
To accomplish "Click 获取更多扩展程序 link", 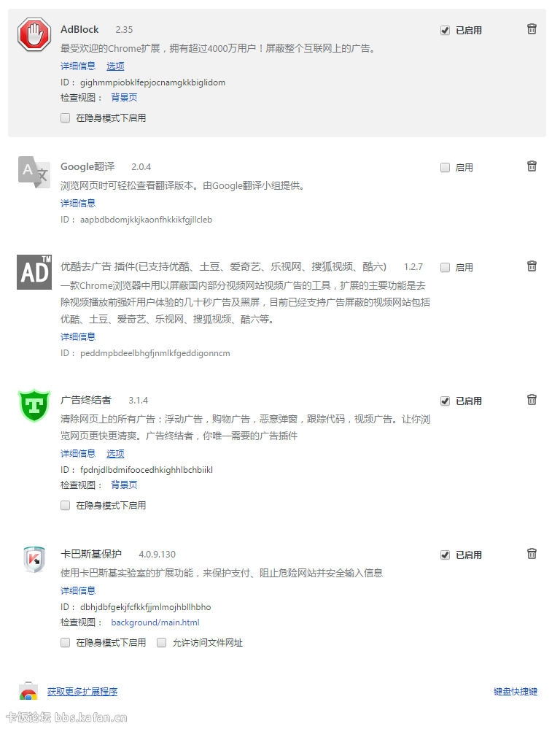I will click(x=82, y=691).
